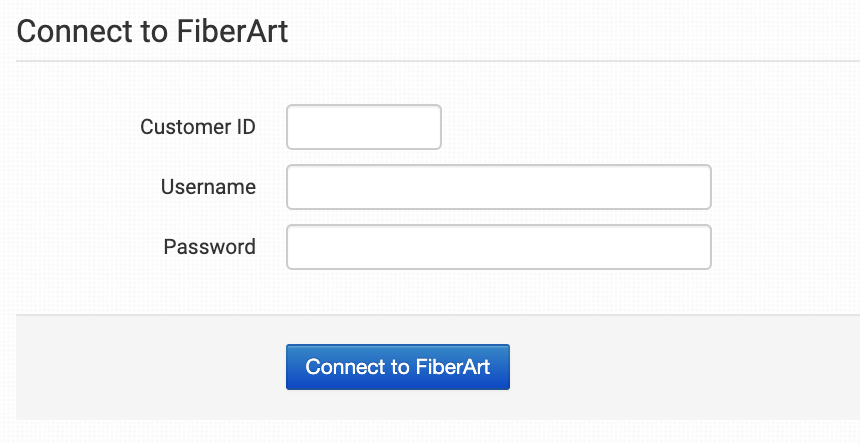Submit the form via Connect to FiberArt

[x=397, y=367]
